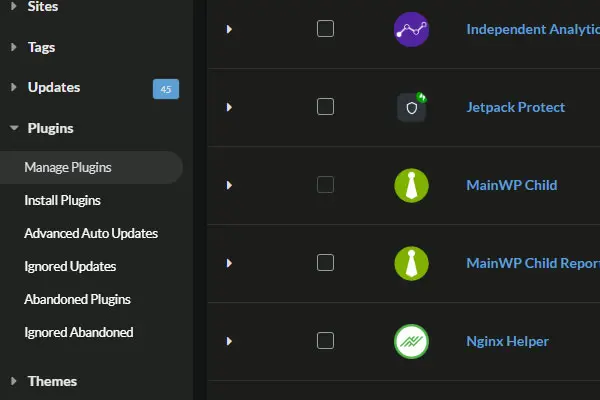600x400 pixels.
Task: Select the Nginx Helper checkbox
Action: pyautogui.click(x=325, y=341)
